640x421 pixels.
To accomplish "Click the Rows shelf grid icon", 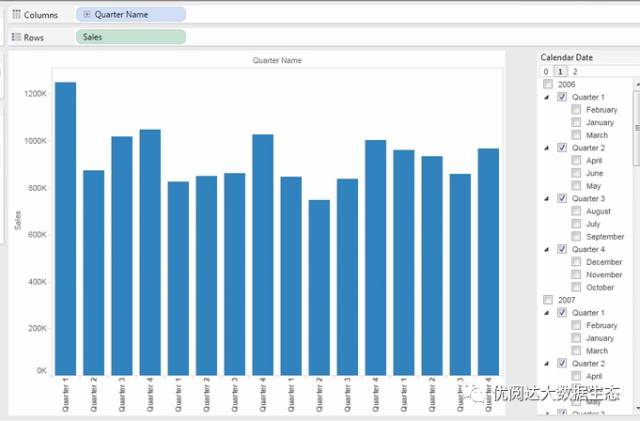I will [15, 37].
